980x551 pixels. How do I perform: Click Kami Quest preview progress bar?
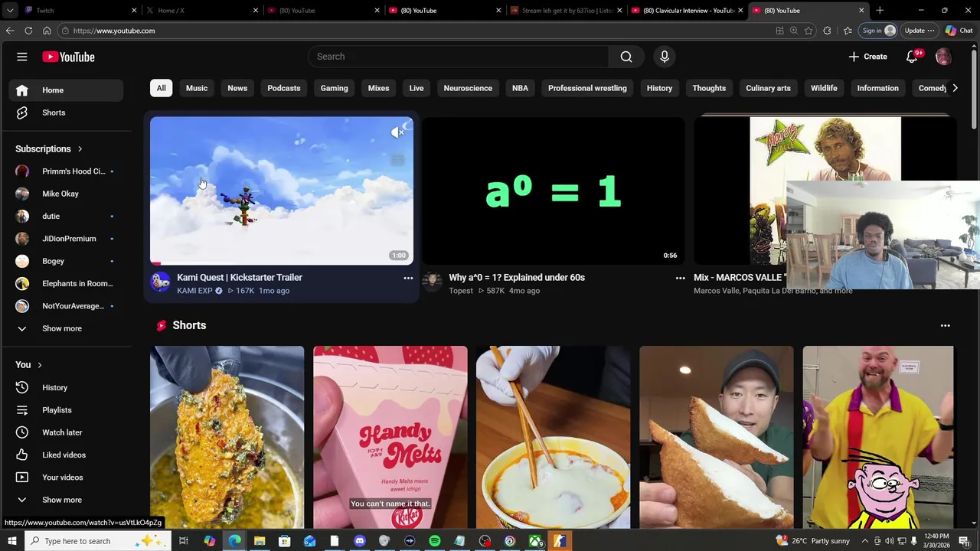pyautogui.click(x=282, y=263)
